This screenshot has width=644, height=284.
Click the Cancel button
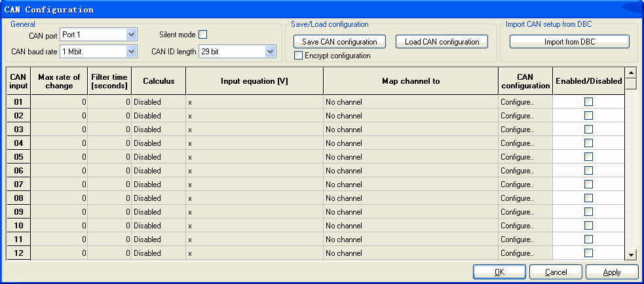coord(556,272)
